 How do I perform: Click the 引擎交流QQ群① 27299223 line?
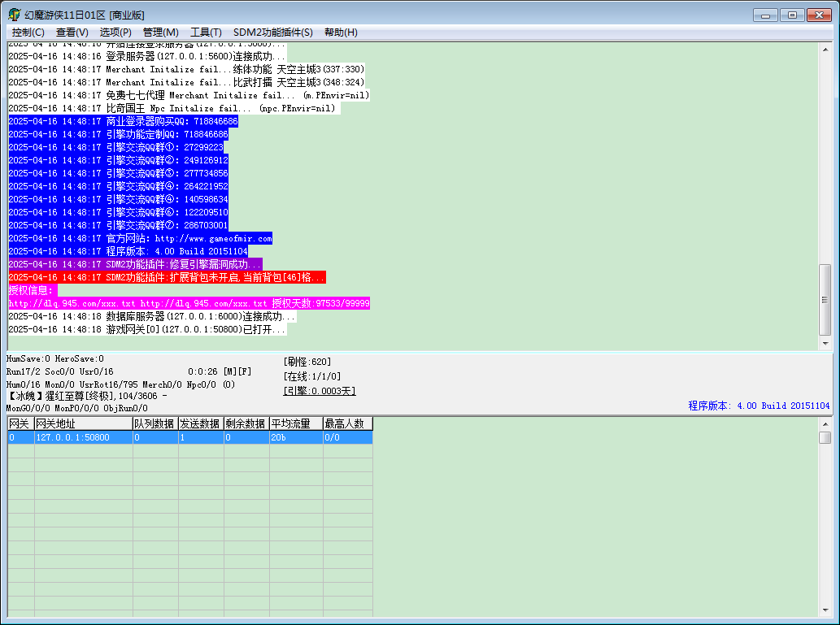115,147
